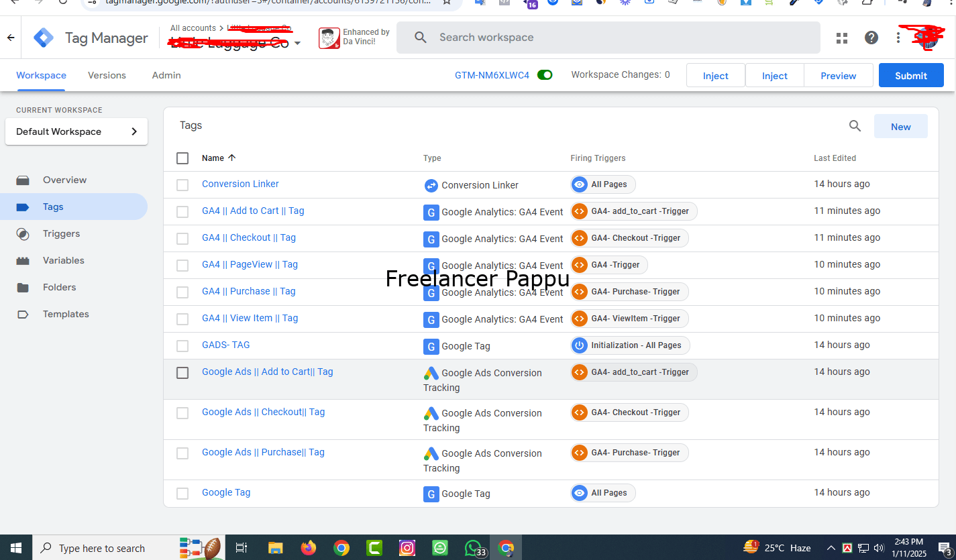Go back with the left arrow icon
956x560 pixels.
11,38
